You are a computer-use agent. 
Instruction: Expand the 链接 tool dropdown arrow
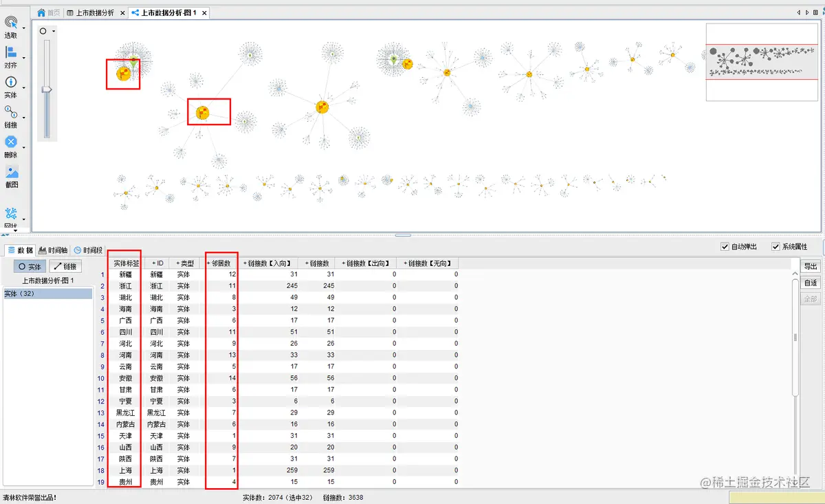23,117
